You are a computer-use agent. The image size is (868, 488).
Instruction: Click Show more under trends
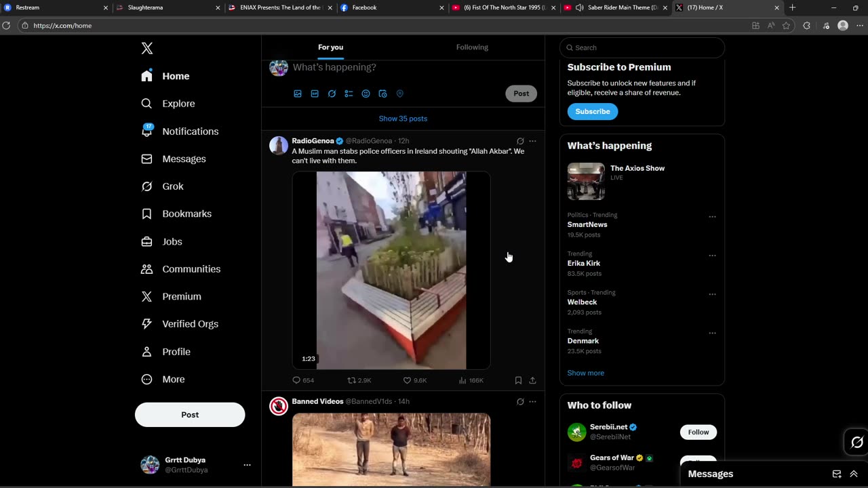[586, 373]
